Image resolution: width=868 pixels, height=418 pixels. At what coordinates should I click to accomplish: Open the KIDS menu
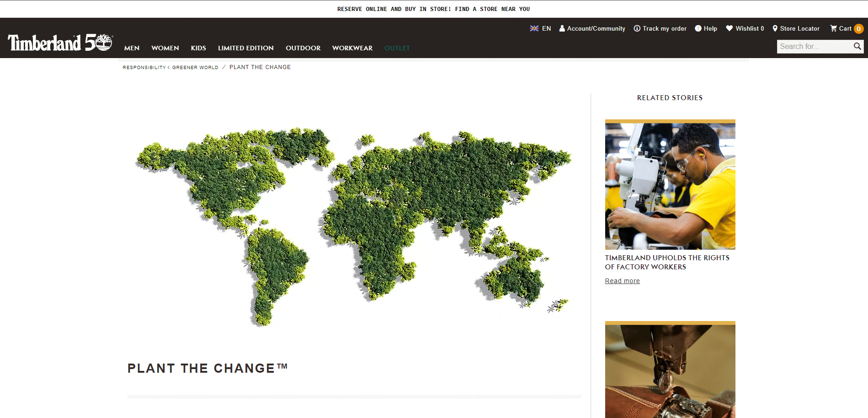coord(198,48)
